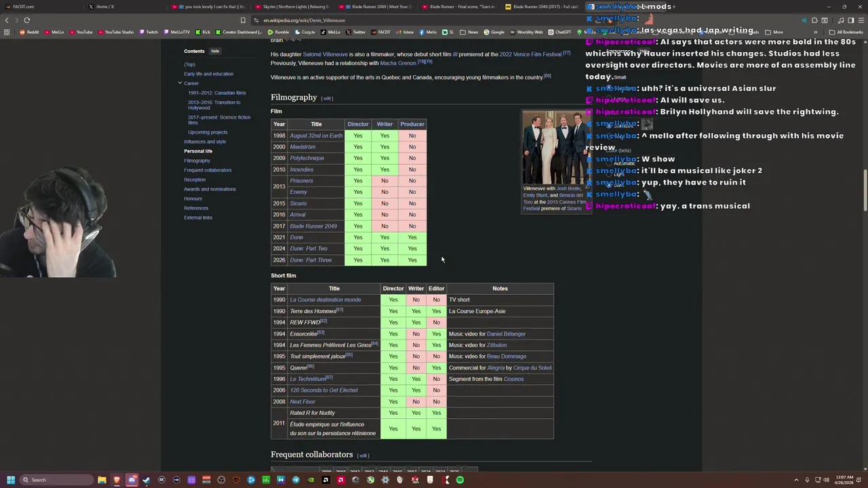Click the browser back arrow

[7, 20]
